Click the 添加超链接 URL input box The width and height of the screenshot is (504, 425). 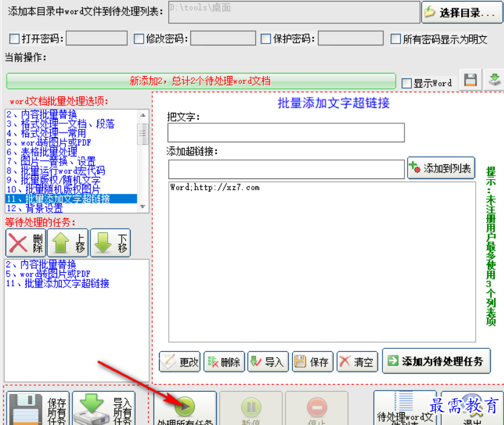coord(286,169)
